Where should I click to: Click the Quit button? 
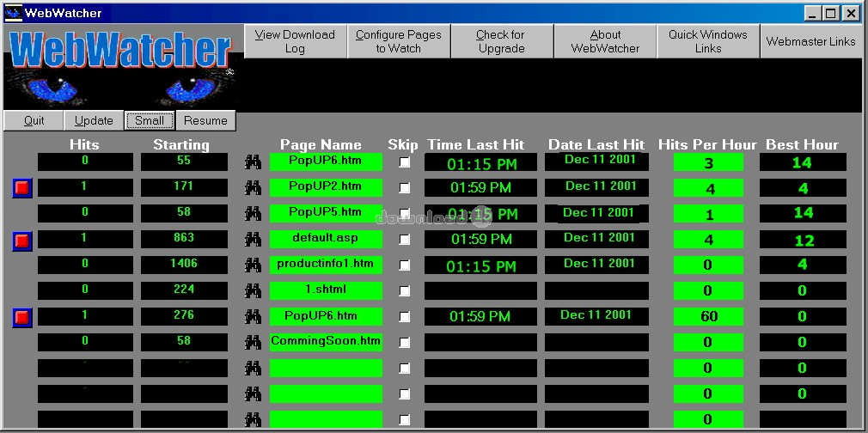[x=34, y=121]
